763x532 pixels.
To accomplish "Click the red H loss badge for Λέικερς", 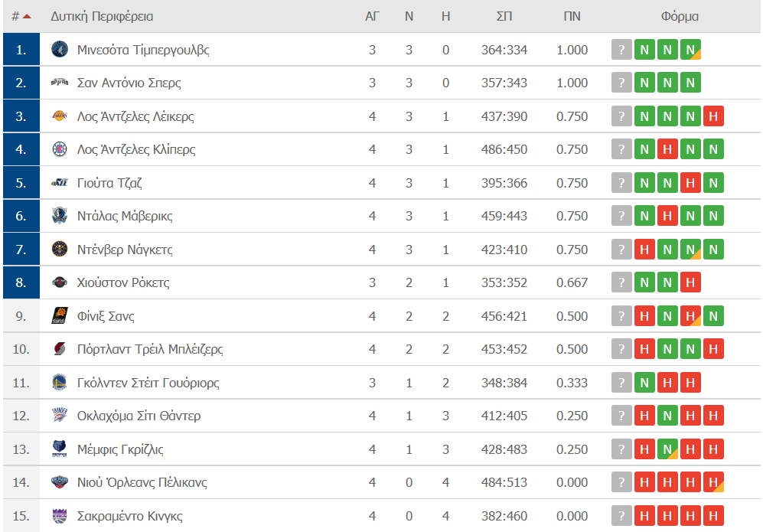I will (x=713, y=116).
